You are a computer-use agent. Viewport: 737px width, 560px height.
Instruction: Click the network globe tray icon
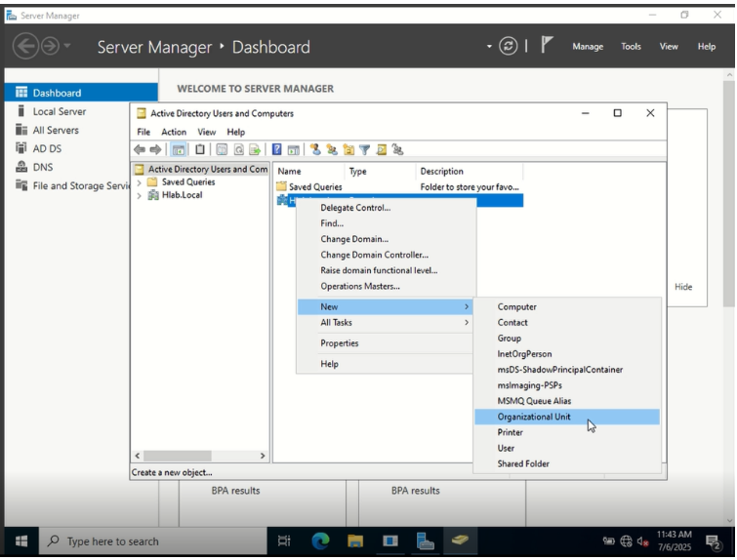point(626,541)
